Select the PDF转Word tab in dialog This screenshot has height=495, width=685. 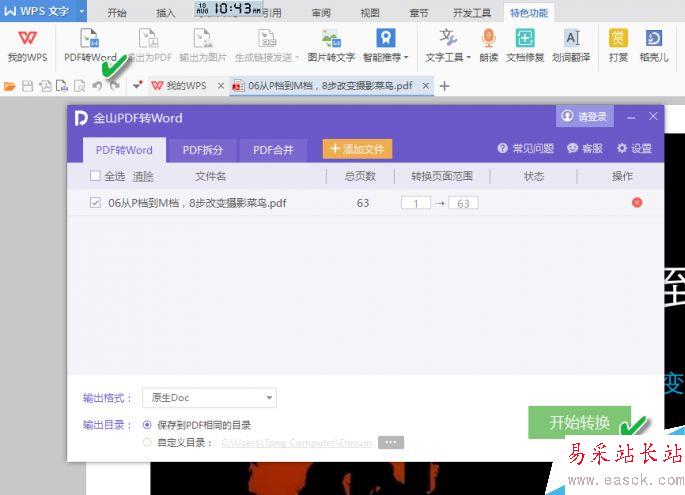124,150
